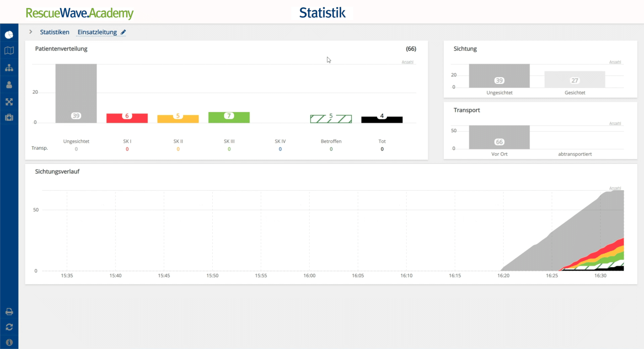Click the hatched Betroffen bar

pyautogui.click(x=331, y=119)
